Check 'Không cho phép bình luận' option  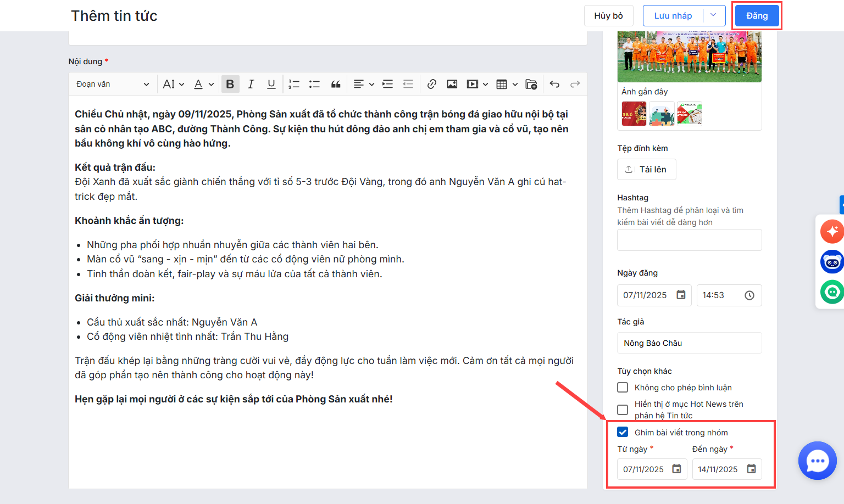point(623,388)
